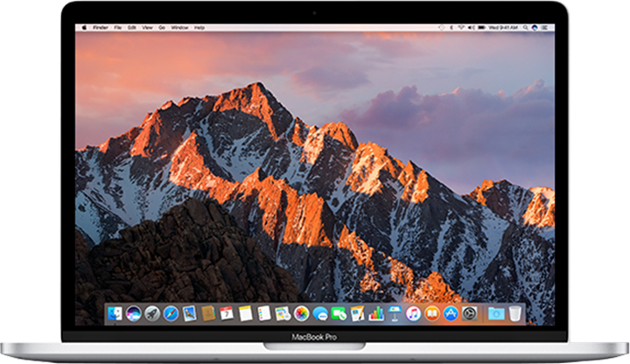Image resolution: width=630 pixels, height=364 pixels.
Task: Open the App Store dock icon
Action: pos(451,312)
